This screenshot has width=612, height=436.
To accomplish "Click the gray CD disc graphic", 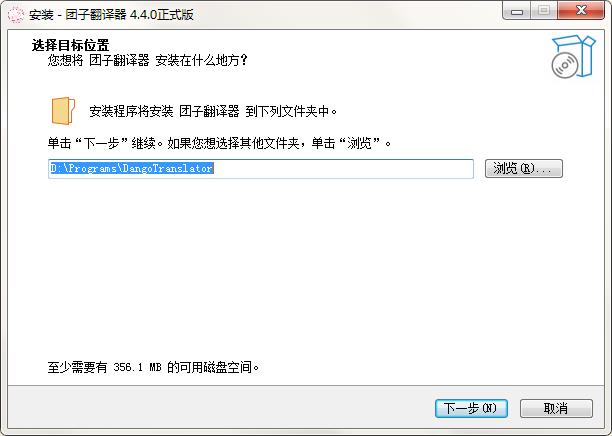I will click(x=564, y=66).
